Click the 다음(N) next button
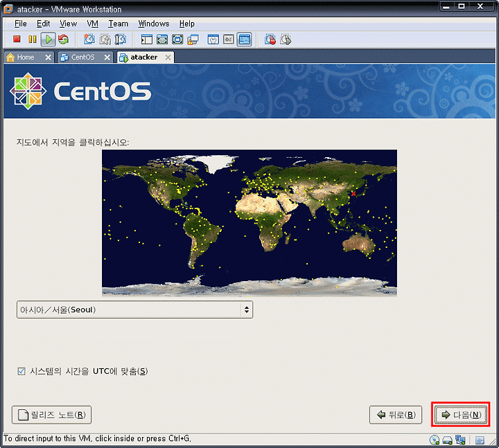This screenshot has height=448, width=499. (x=460, y=415)
